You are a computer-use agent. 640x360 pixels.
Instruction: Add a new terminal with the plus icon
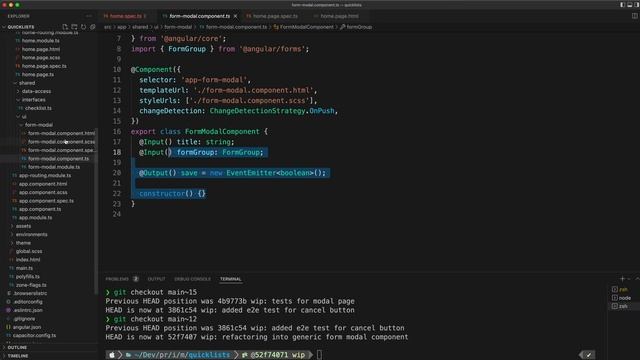coord(622,279)
